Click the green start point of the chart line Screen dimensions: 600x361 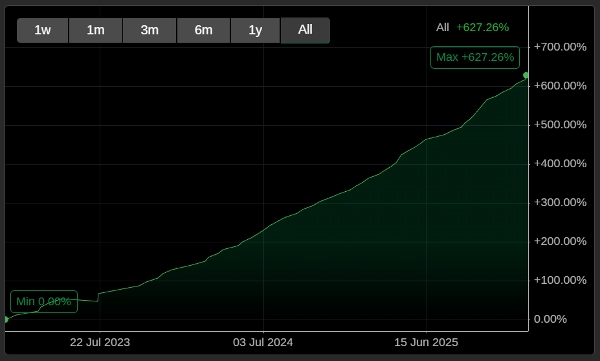pyautogui.click(x=6, y=319)
